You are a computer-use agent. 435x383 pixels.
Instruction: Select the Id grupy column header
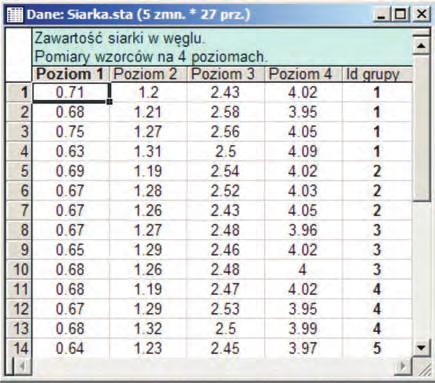[377, 74]
